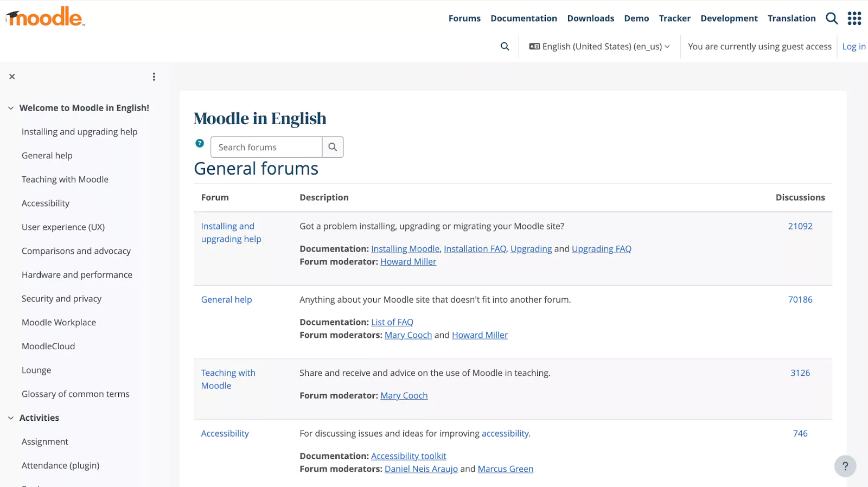Open Teaching with Moodle forum link in table
The width and height of the screenshot is (868, 487).
[228, 379]
